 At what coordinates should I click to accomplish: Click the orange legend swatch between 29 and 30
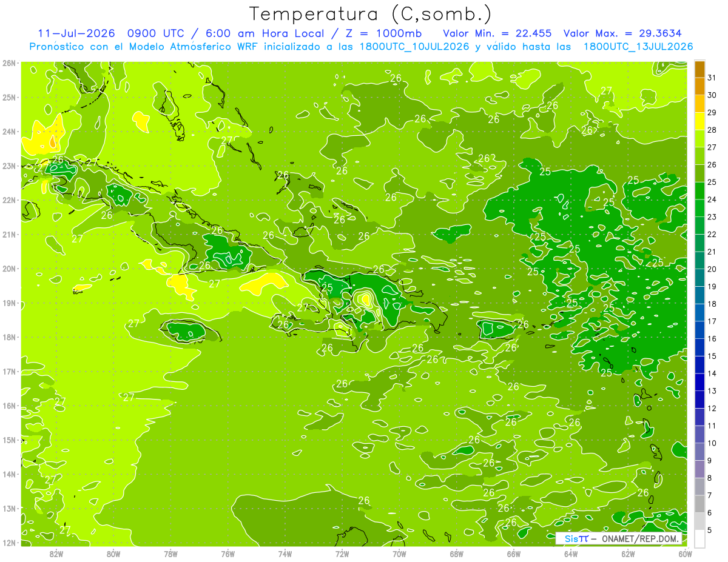point(700,104)
